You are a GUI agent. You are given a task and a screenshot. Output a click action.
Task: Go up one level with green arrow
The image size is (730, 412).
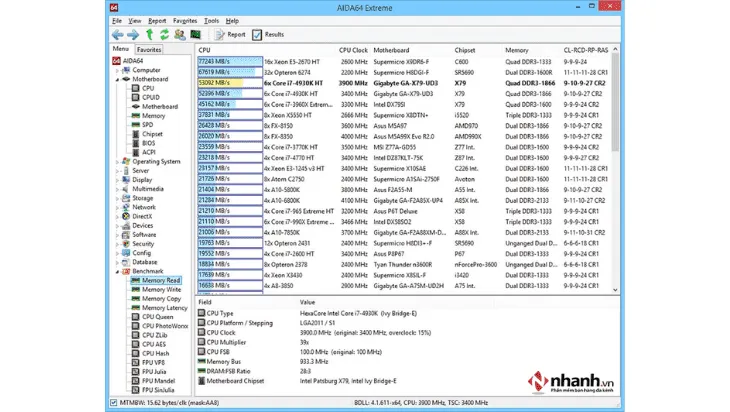coord(149,34)
